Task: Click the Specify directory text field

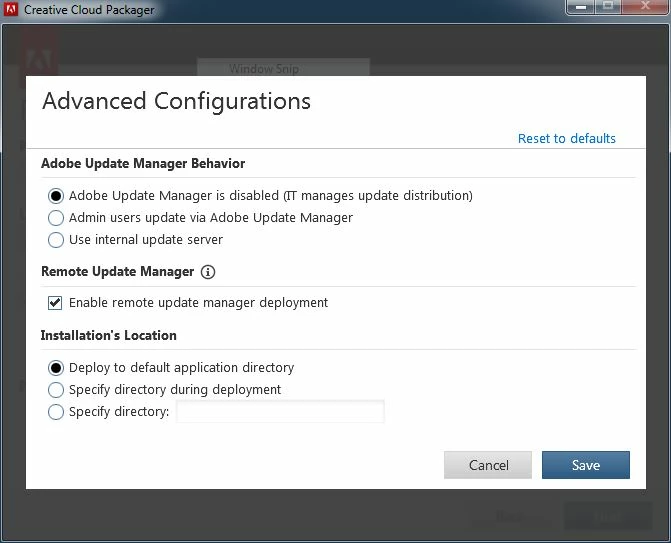Action: [x=280, y=412]
